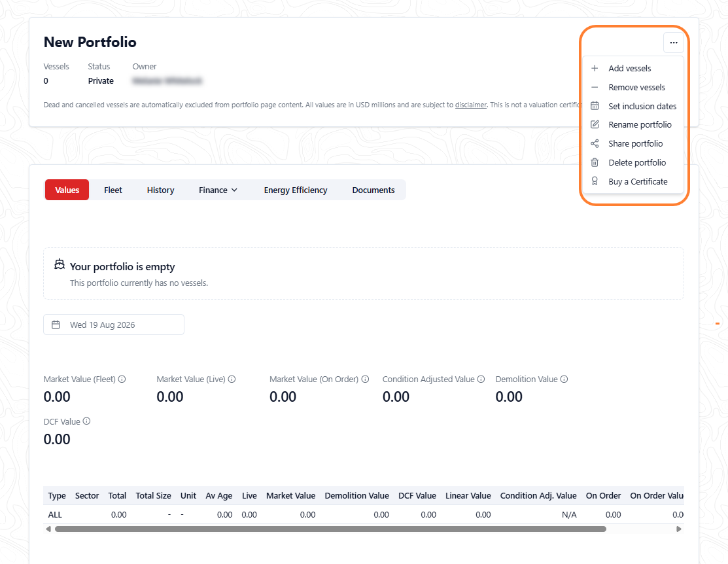Click the calendar icon in the date field
Screen dimensions: 728x564
(56, 325)
